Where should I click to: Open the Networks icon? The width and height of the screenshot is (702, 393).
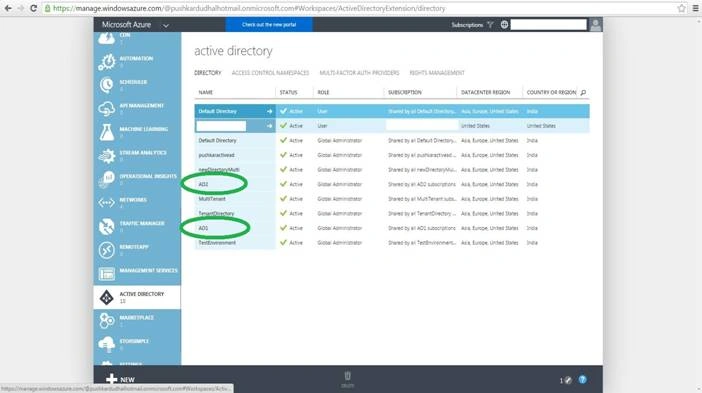(x=107, y=203)
